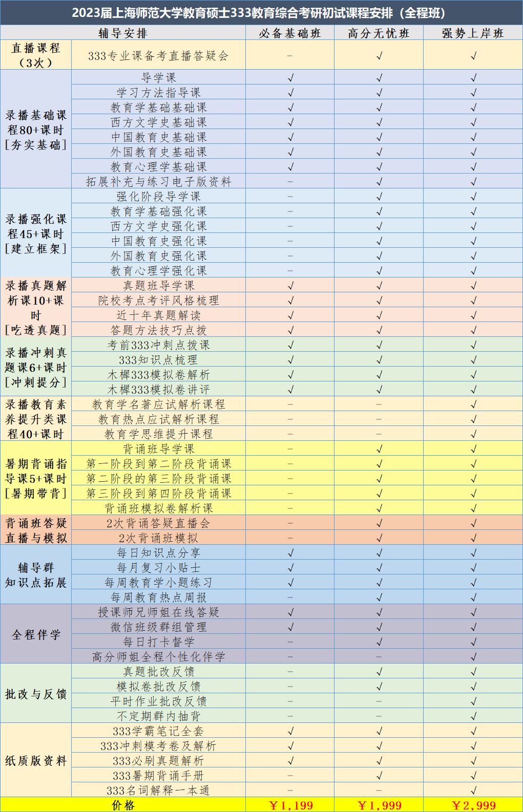Click '每周教育热点周报' cell
The width and height of the screenshot is (523, 812).
[158, 597]
